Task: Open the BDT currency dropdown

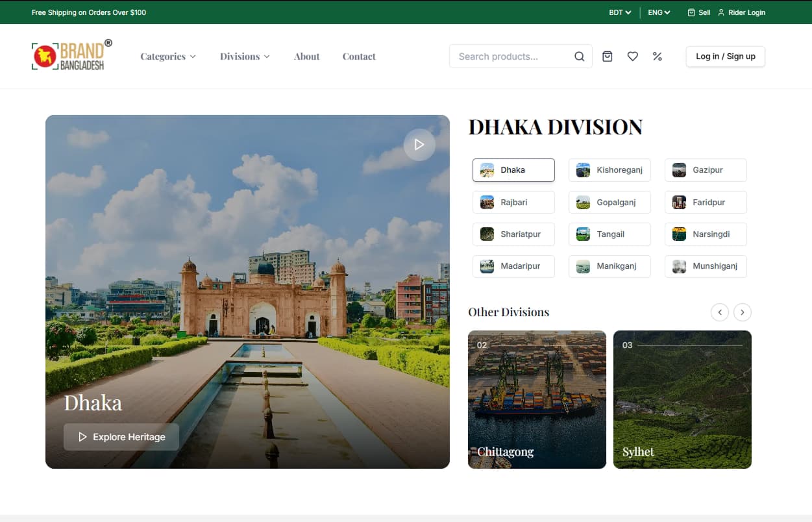Action: coord(618,12)
